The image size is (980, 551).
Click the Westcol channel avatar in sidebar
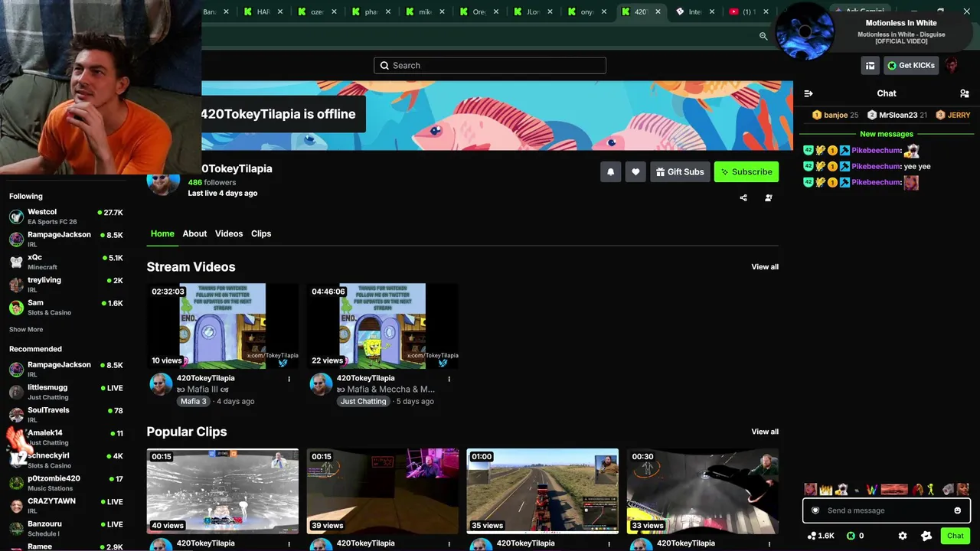(16, 217)
